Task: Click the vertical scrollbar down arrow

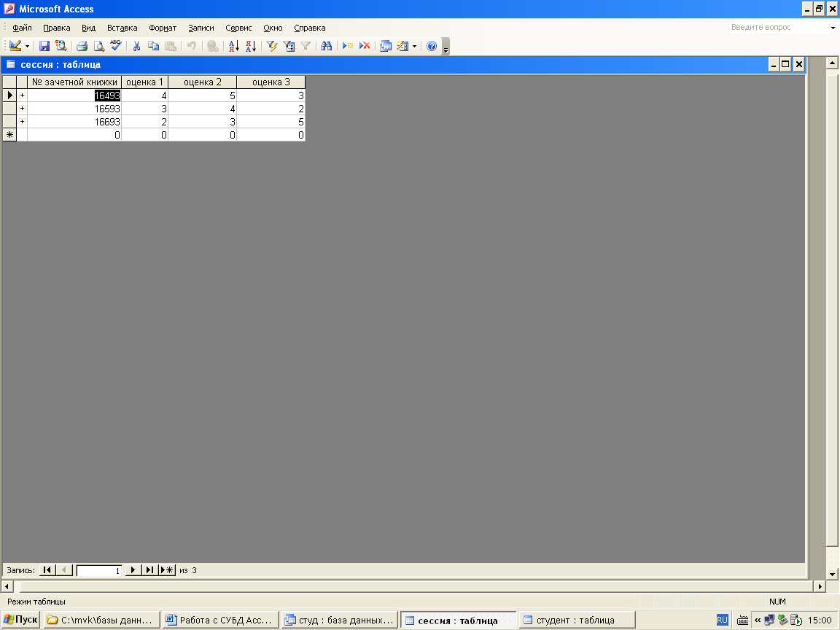Action: pos(832,575)
